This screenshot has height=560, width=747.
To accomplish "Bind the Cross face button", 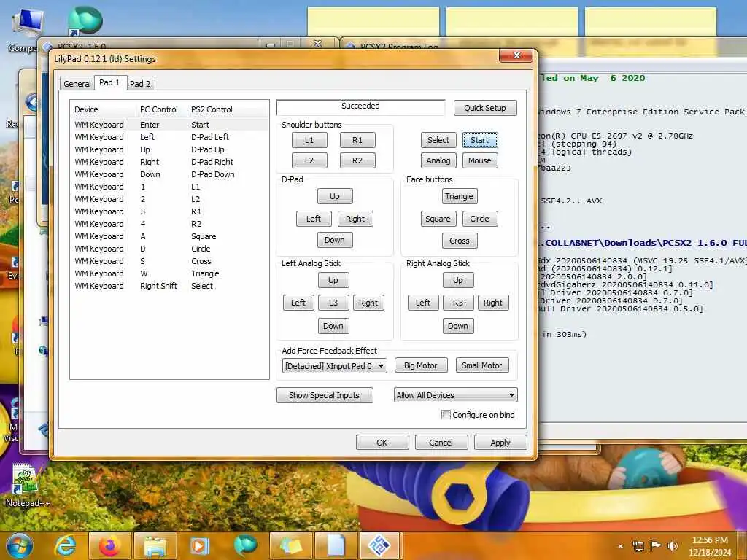I will (x=460, y=241).
